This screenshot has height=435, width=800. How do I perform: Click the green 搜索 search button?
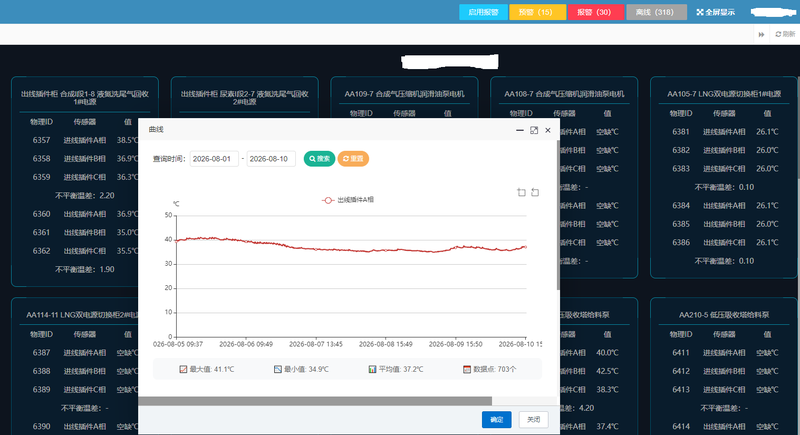click(319, 159)
